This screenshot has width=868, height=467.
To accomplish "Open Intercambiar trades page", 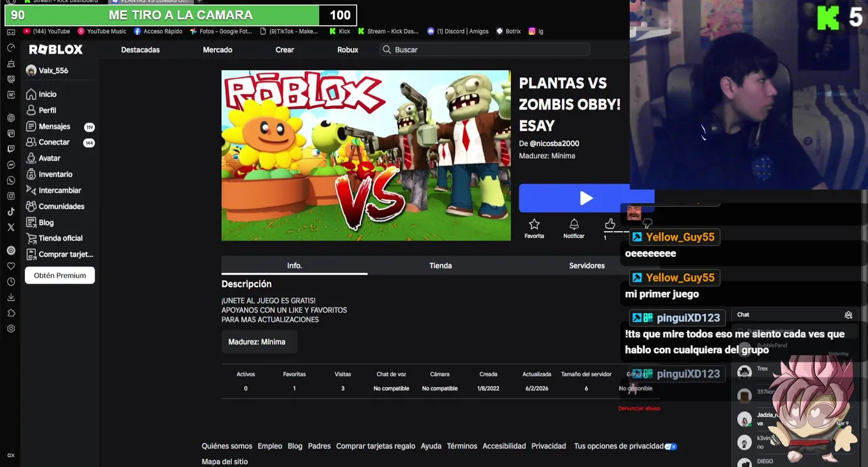I will coord(54,190).
